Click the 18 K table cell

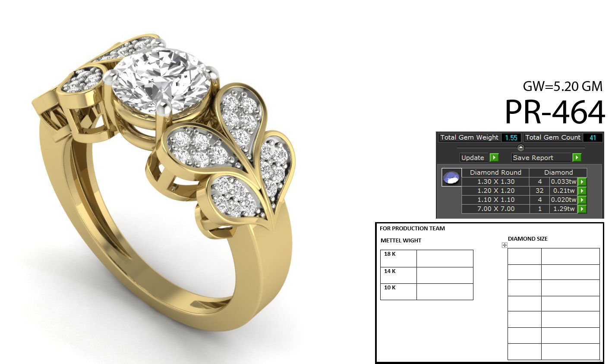tap(398, 258)
